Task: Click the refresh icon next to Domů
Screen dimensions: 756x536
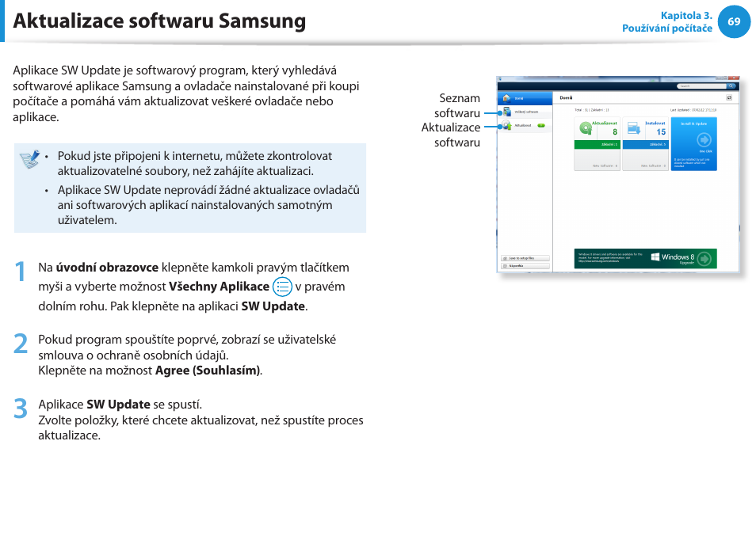Action: click(729, 97)
